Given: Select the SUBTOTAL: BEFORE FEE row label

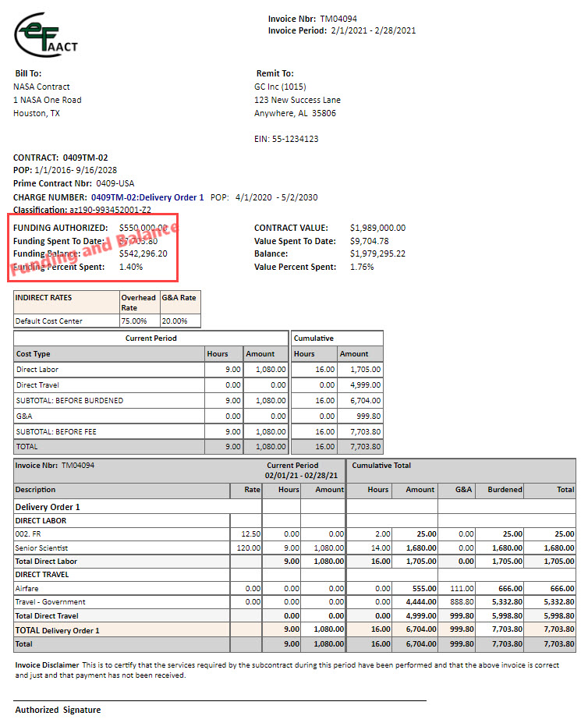Looking at the screenshot, I should pyautogui.click(x=56, y=431).
